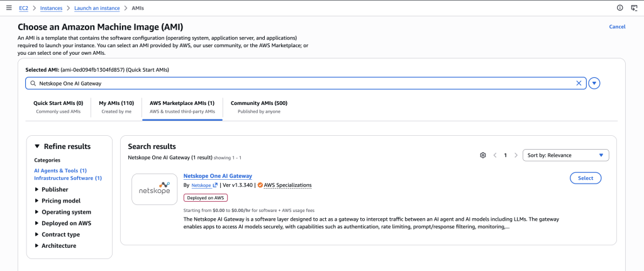This screenshot has width=644, height=271.
Task: Focus the AMI search input field
Action: click(x=306, y=84)
